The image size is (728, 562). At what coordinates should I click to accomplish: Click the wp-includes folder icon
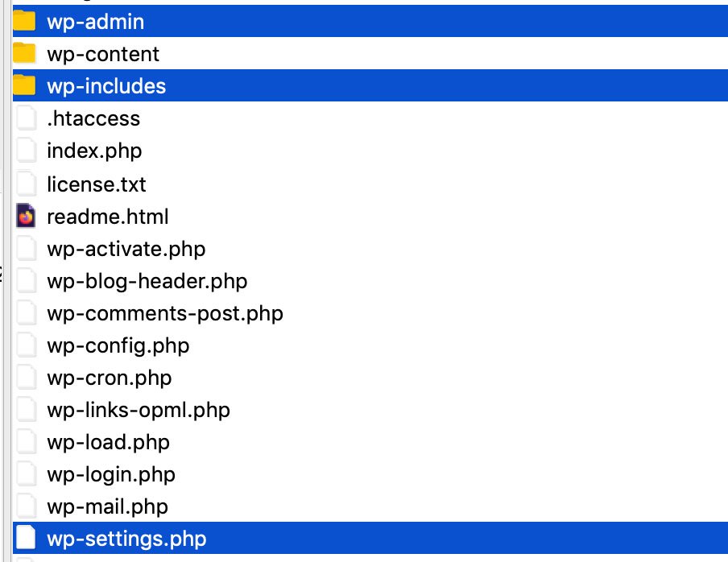(x=24, y=85)
